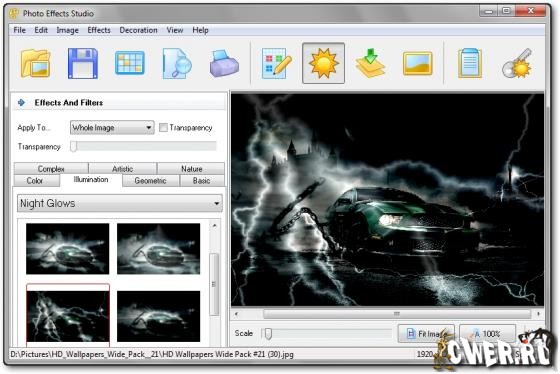The image size is (560, 374).
Task: Click the printer icon
Action: coord(224,64)
